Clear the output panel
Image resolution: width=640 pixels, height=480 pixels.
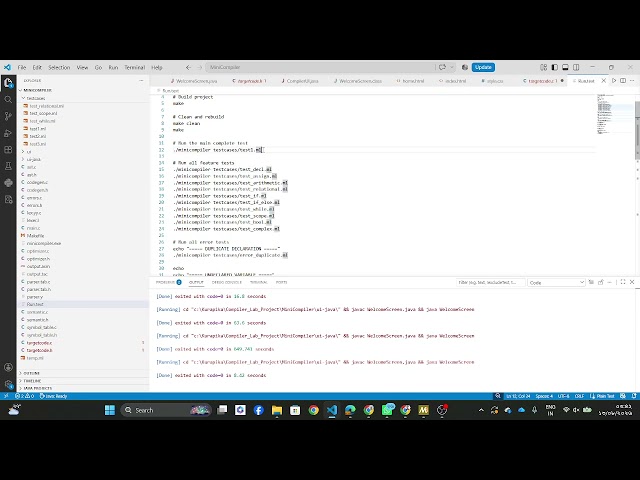(591, 282)
